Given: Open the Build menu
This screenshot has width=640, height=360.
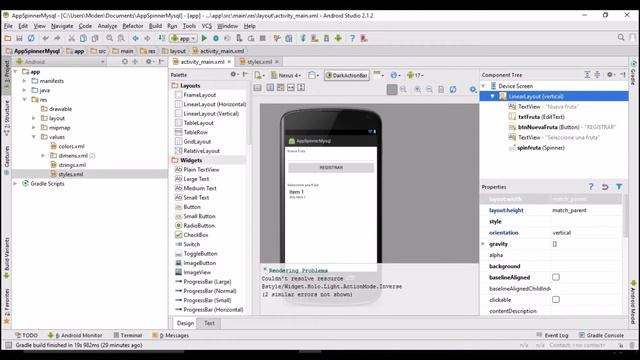Looking at the screenshot, I should 155,26.
